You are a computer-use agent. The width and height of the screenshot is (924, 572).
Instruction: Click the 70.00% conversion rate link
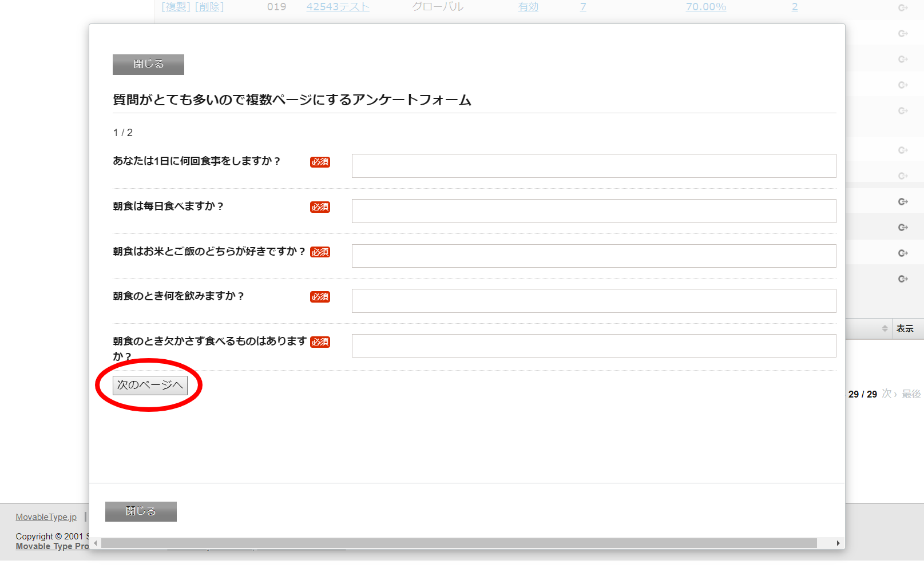[705, 7]
